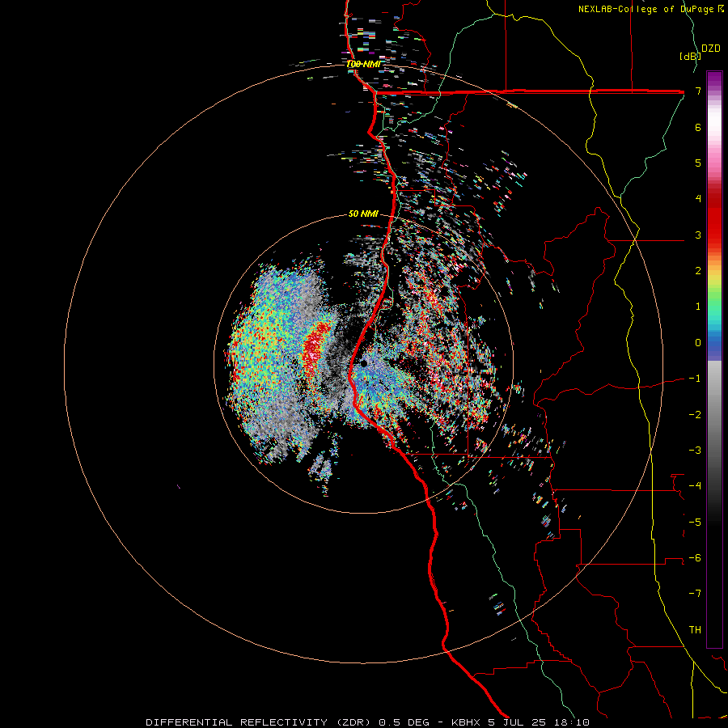Select the positive 1 scale value
728x728 pixels.
pos(698,307)
